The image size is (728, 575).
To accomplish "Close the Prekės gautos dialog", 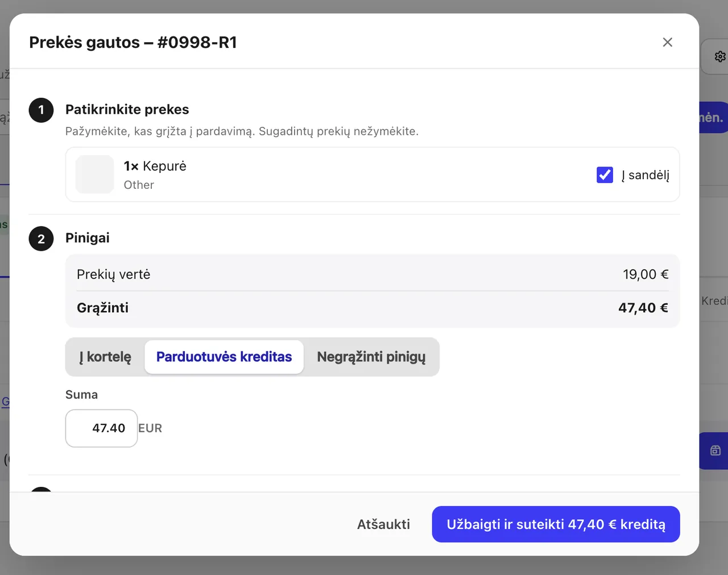I will click(x=668, y=42).
